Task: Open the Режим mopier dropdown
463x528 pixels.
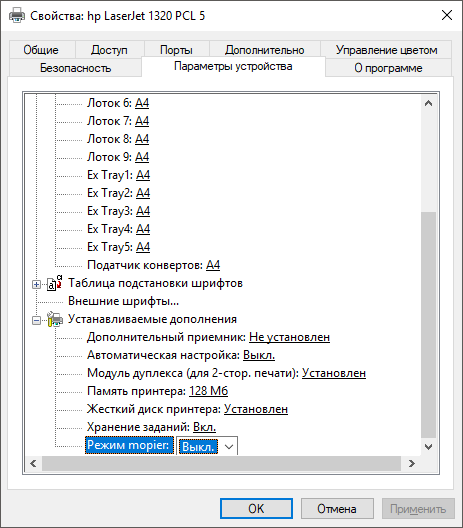Action: point(229,447)
